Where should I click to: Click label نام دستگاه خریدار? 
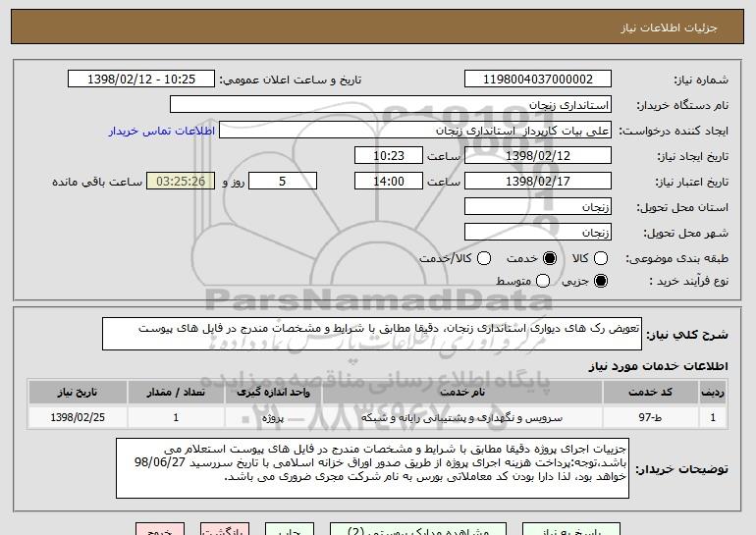click(682, 105)
